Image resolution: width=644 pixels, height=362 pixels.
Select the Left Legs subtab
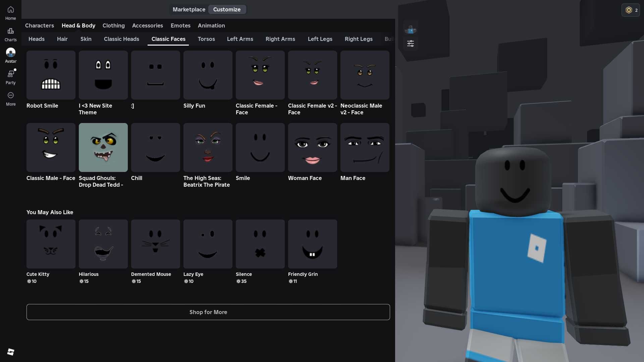click(320, 39)
